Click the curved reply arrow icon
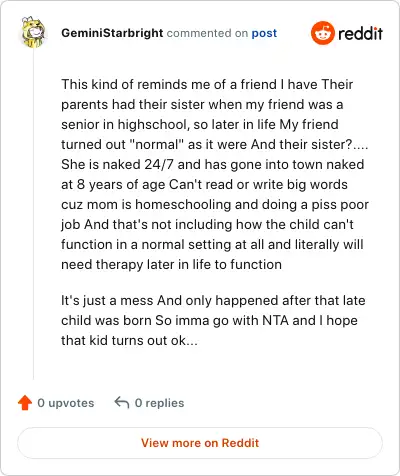The height and width of the screenshot is (476, 400). 122,403
